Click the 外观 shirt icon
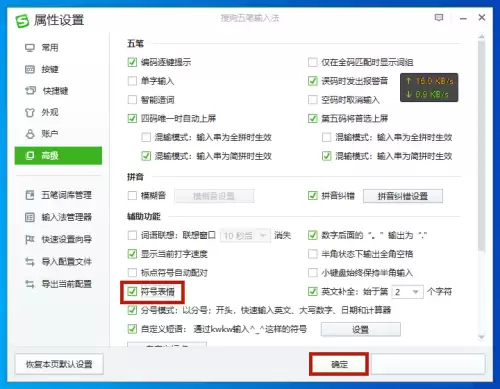The width and height of the screenshot is (500, 389). (30, 112)
